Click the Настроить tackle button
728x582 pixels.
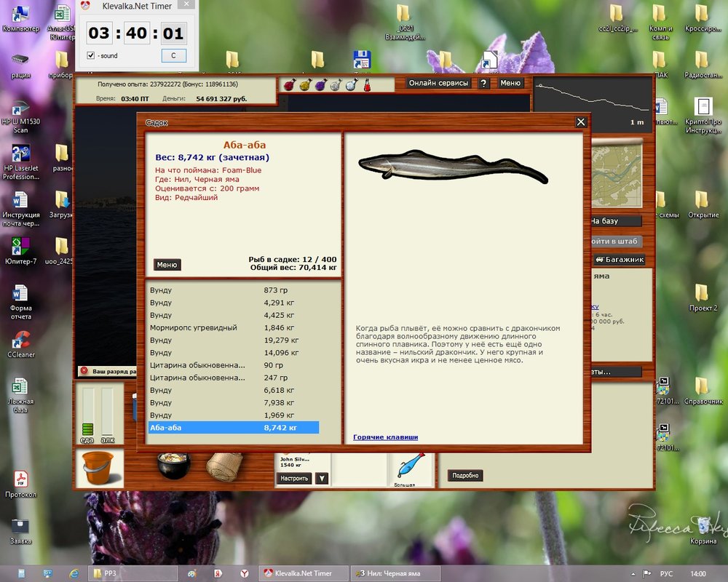click(294, 478)
